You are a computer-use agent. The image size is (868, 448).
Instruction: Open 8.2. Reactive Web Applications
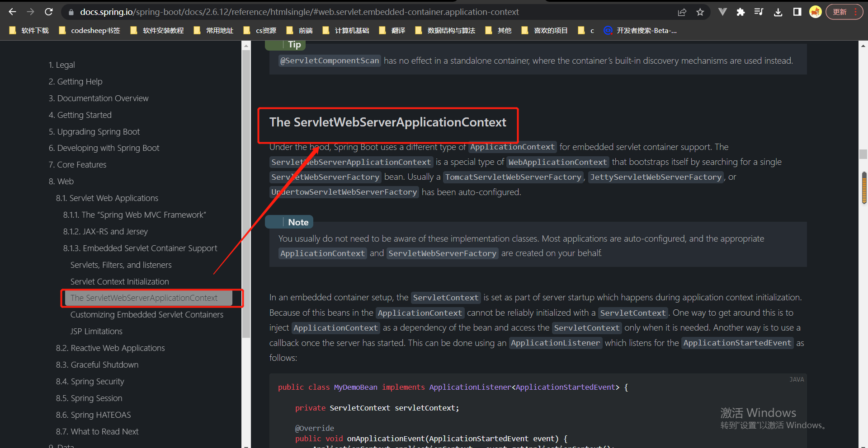pyautogui.click(x=110, y=348)
